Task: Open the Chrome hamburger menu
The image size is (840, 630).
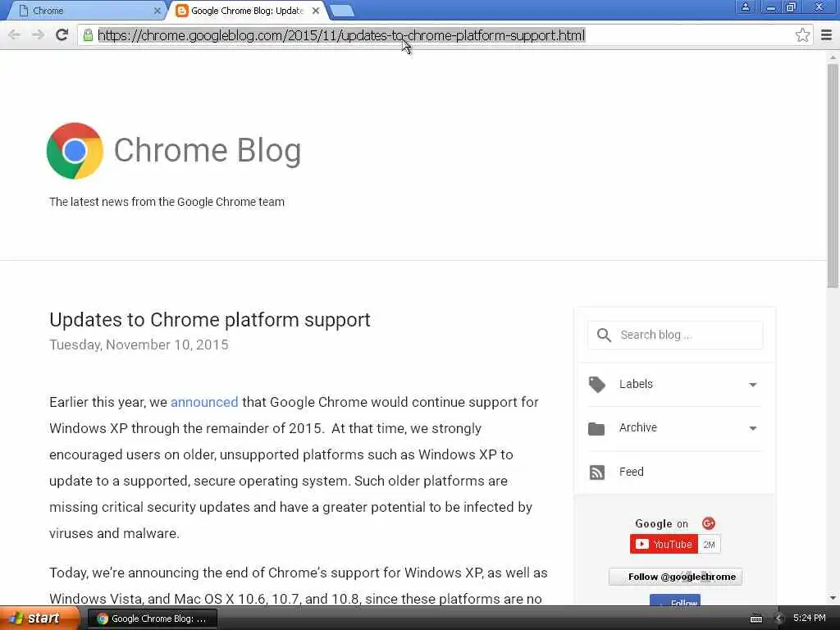Action: [x=826, y=35]
